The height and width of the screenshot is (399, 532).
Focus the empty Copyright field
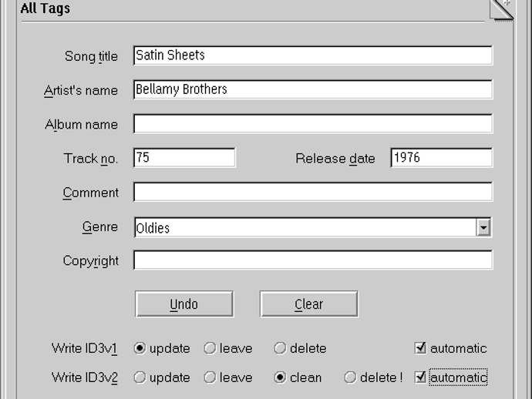click(313, 260)
